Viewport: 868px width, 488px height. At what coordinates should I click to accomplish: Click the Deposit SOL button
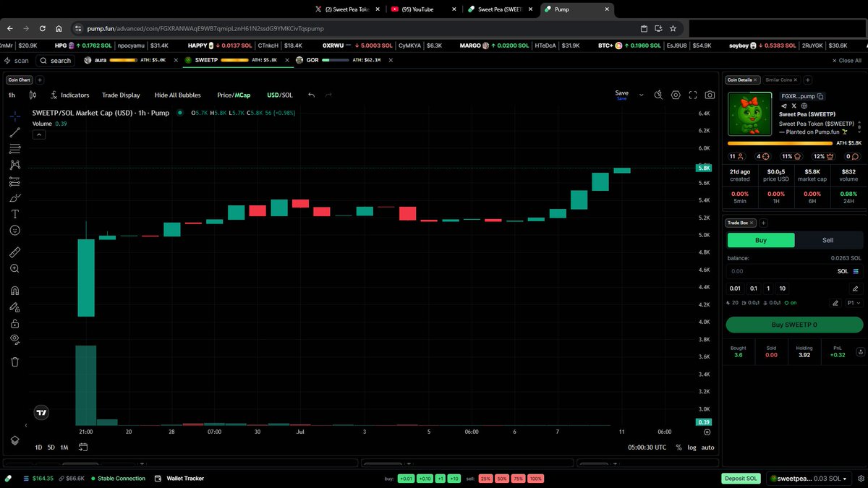[x=741, y=479]
